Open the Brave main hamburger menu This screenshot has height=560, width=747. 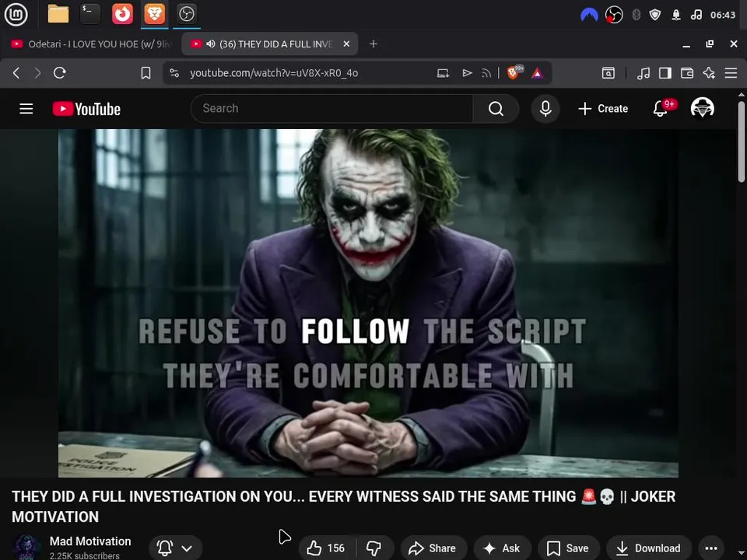(x=731, y=73)
